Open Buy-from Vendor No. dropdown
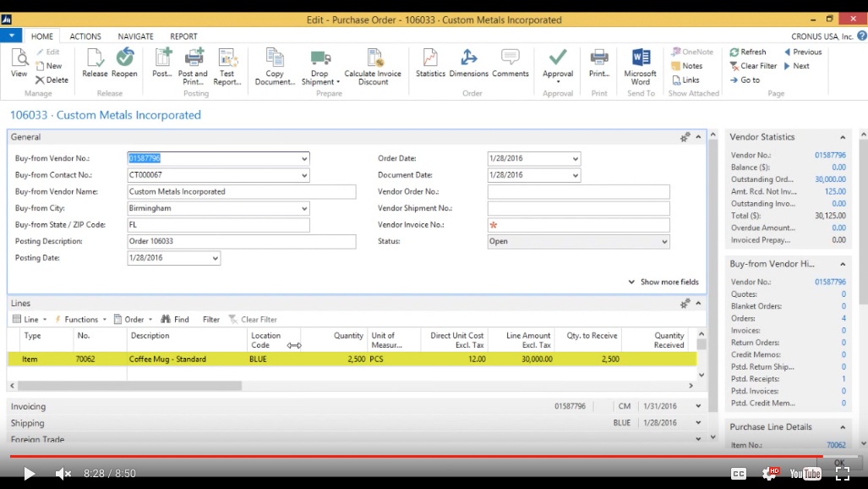This screenshot has width=868, height=489. pyautogui.click(x=304, y=158)
